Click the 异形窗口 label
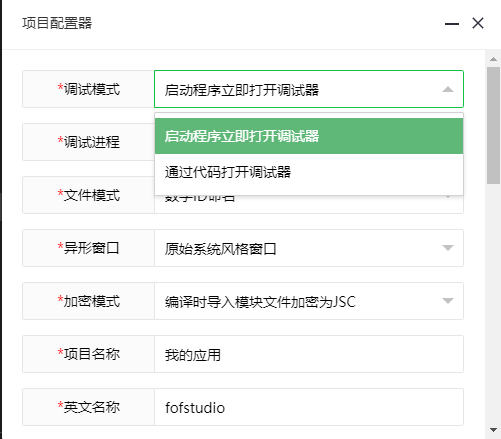The height and width of the screenshot is (439, 501). coord(88,248)
